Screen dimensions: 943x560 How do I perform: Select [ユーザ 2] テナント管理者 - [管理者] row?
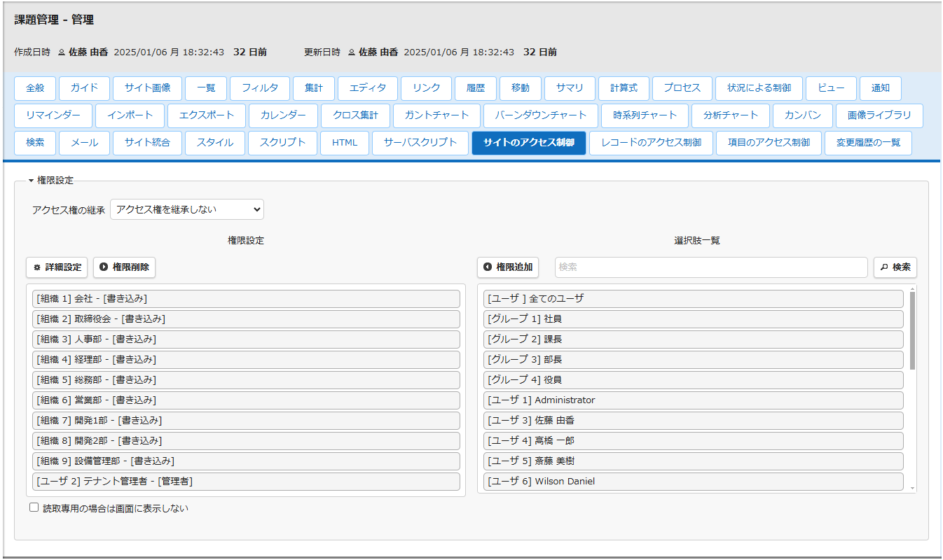(246, 482)
